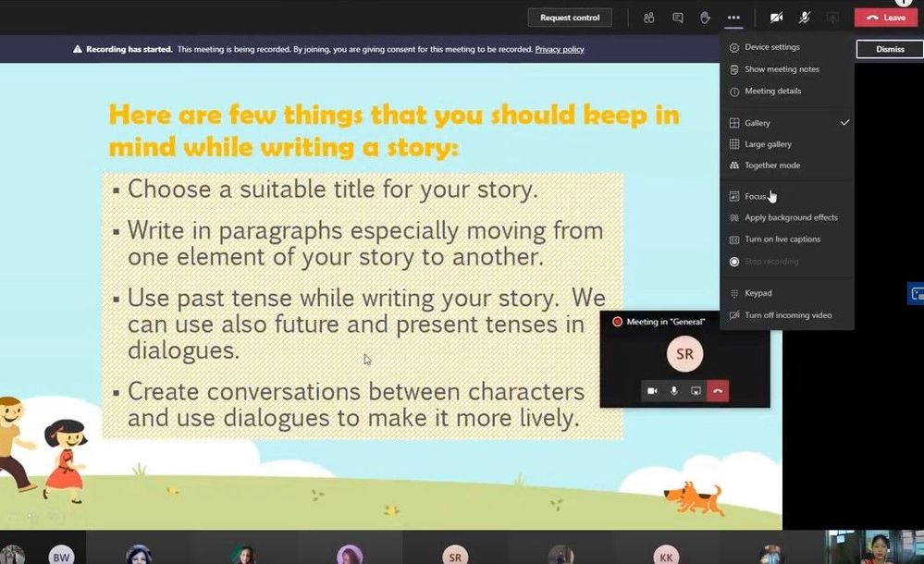
Task: Click the Request control button
Action: pos(569,18)
